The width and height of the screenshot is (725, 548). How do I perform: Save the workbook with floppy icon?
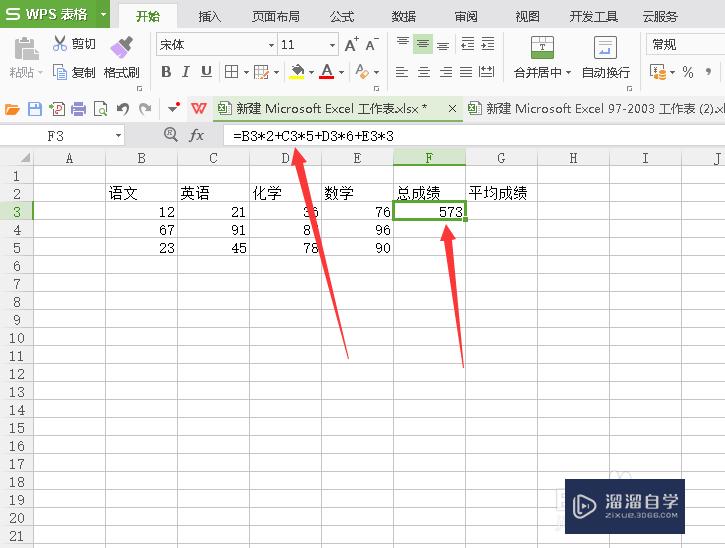(35, 109)
